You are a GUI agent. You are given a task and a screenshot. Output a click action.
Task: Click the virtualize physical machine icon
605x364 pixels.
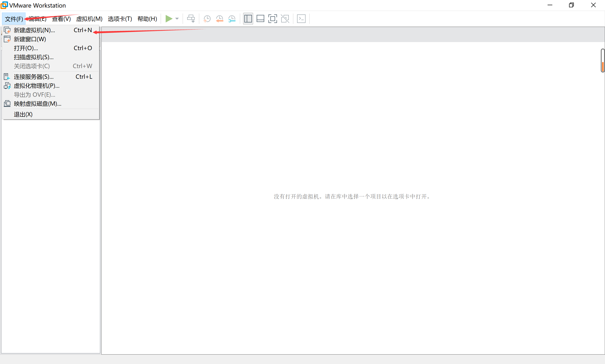coord(7,86)
